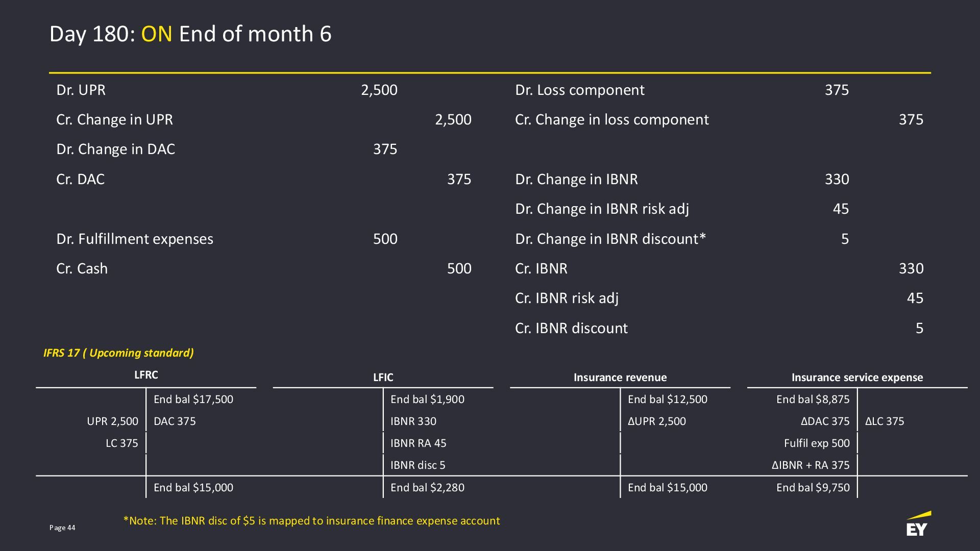Click the LFRC T-account header
The image size is (980, 551).
146,375
